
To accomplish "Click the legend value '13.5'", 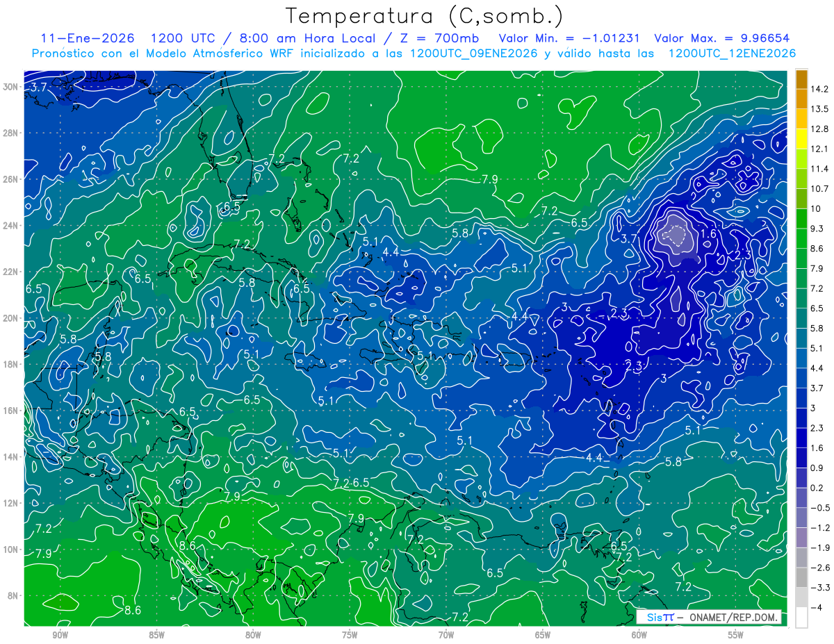I will click(x=819, y=109).
